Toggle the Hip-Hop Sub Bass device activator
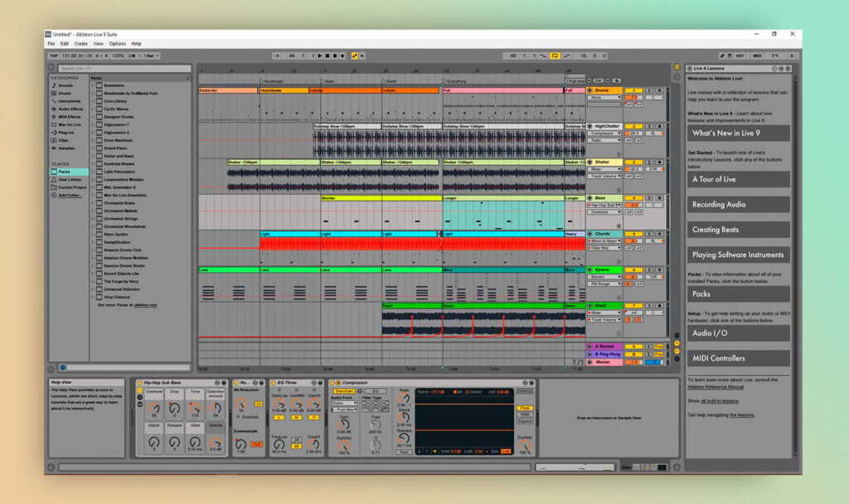The width and height of the screenshot is (849, 504). 139,383
